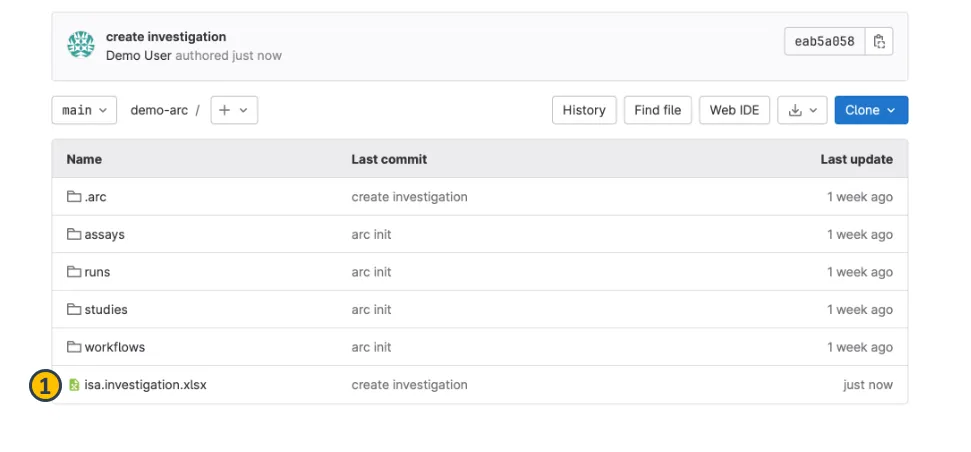The height and width of the screenshot is (452, 971).
Task: Click the runs folder icon
Action: click(x=74, y=272)
